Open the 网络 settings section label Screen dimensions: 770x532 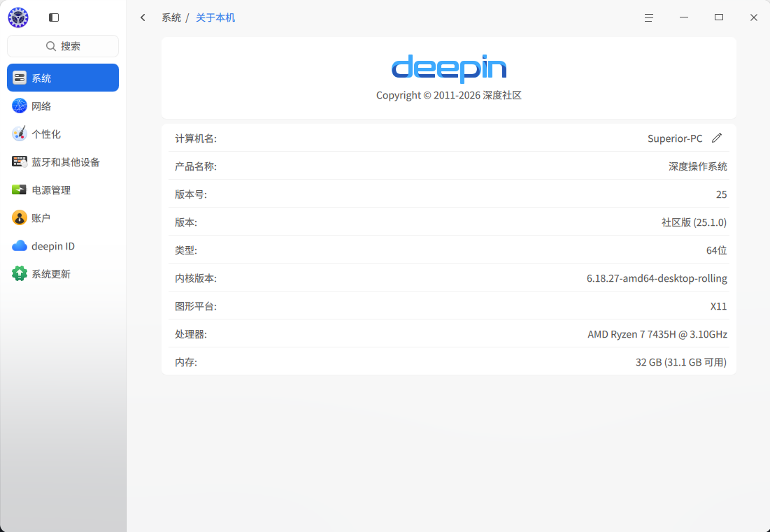pyautogui.click(x=41, y=106)
